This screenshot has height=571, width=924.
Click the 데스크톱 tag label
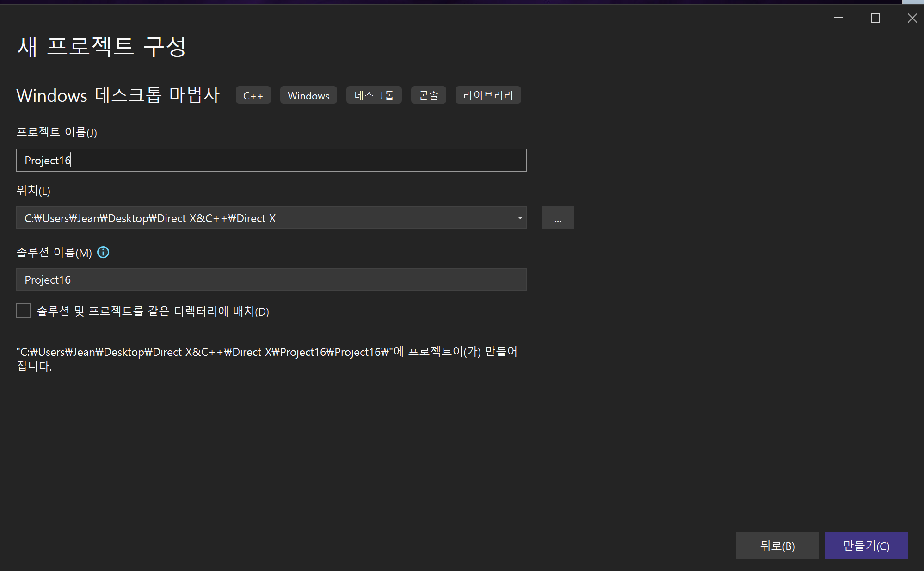coord(374,95)
